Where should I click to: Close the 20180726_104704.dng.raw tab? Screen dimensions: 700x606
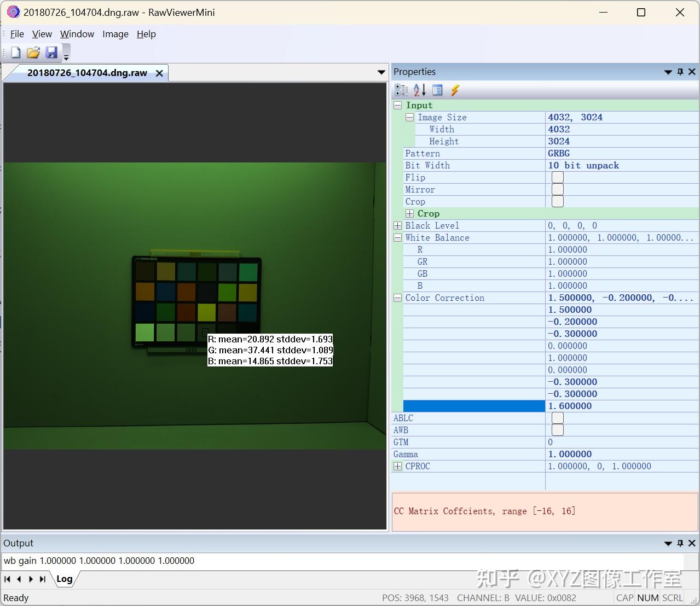pyautogui.click(x=159, y=73)
